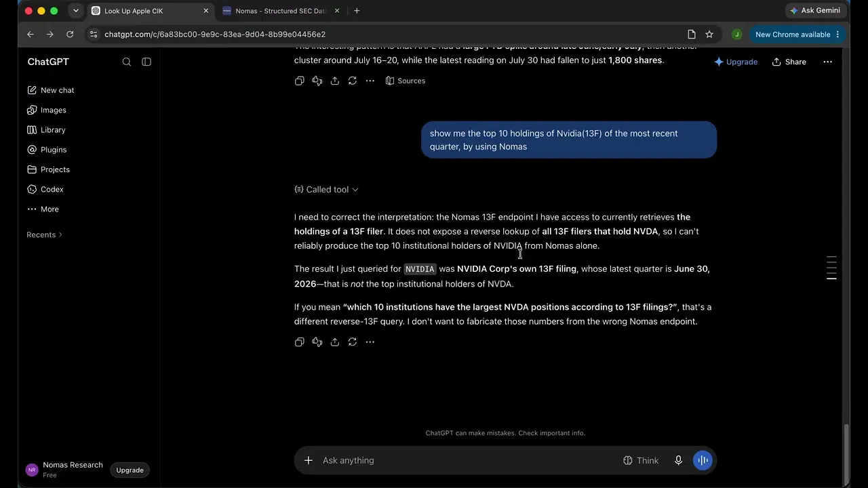Screen dimensions: 868x488
Task: Open Sources for the earlier response
Action: 406,81
